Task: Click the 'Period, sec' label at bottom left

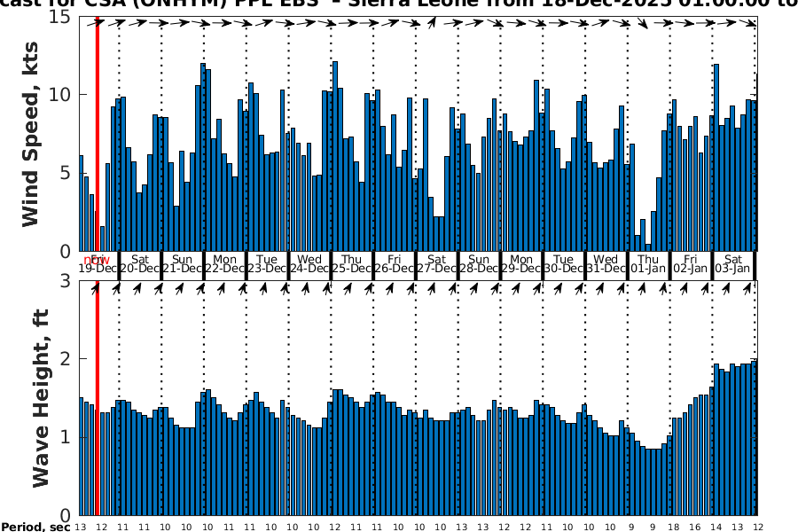Action: 35,527
